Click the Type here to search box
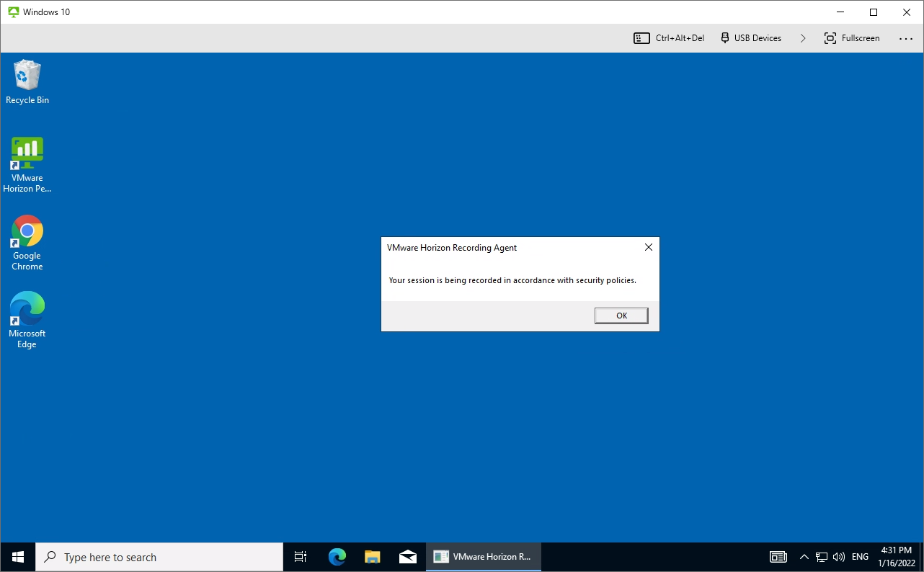The height and width of the screenshot is (572, 924). (x=159, y=557)
